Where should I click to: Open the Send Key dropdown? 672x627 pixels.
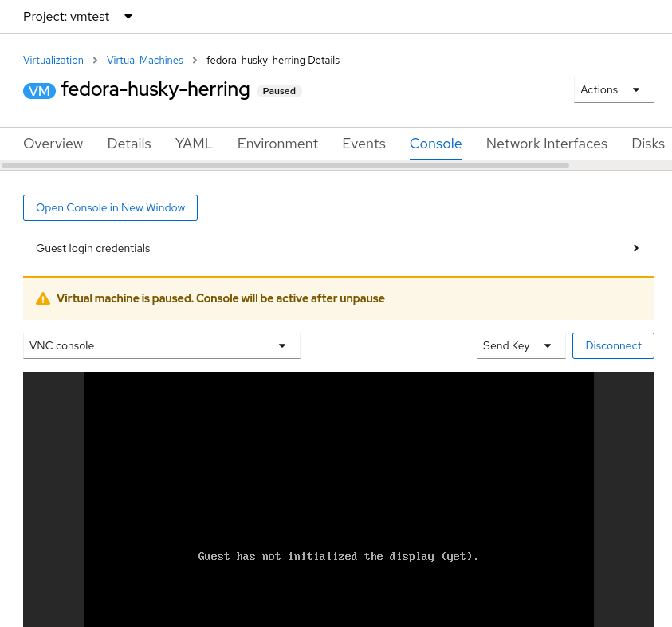coord(520,346)
